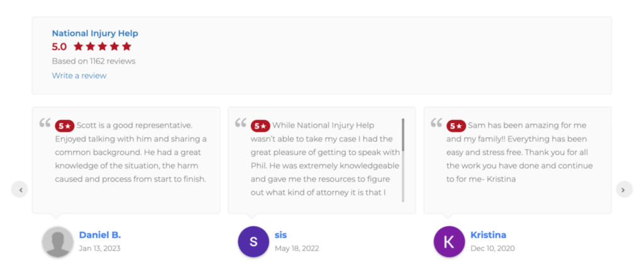The image size is (644, 274).
Task: Click the five red rating stars
Action: pos(103,47)
